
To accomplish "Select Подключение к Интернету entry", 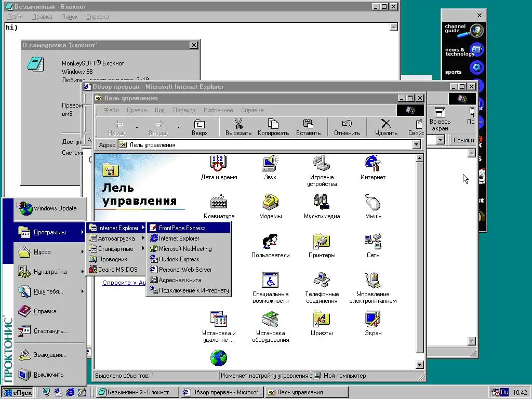I will (189, 290).
